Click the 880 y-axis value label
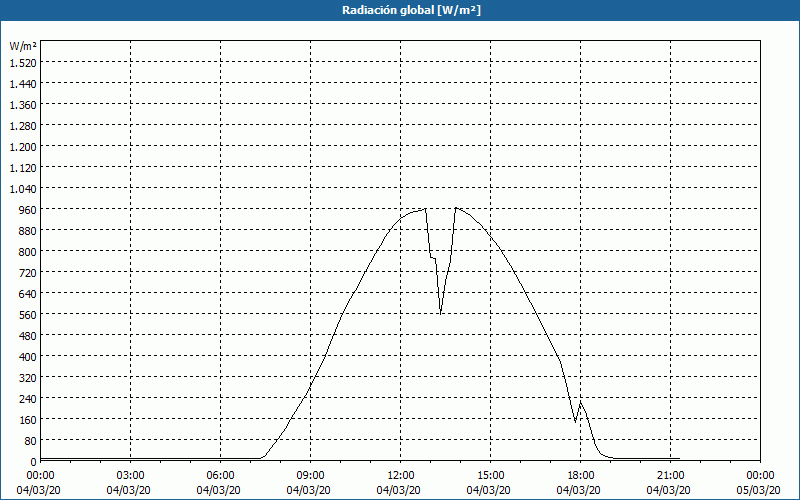 click(x=28, y=231)
